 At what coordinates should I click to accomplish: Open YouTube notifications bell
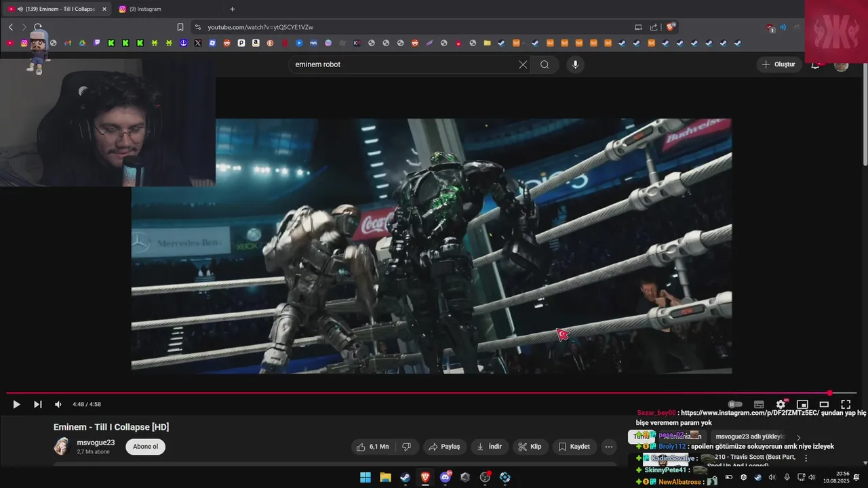coord(816,64)
